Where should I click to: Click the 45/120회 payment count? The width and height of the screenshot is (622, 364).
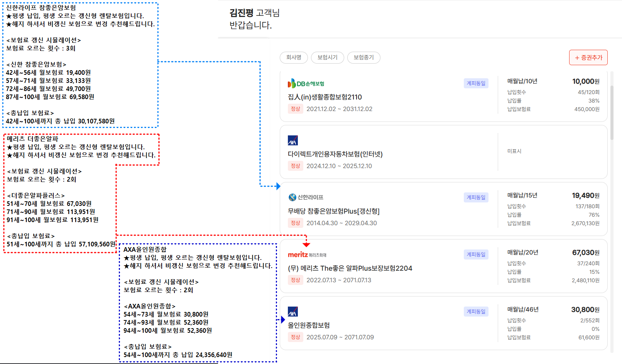(589, 92)
